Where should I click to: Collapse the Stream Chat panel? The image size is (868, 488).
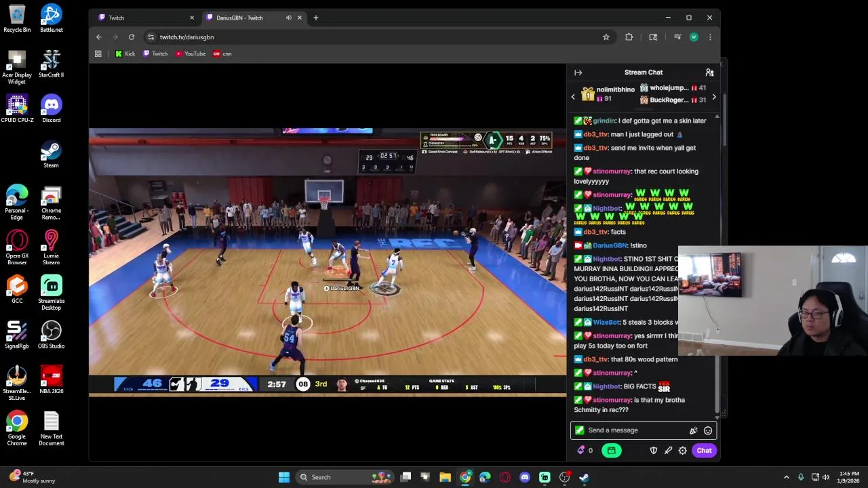578,73
